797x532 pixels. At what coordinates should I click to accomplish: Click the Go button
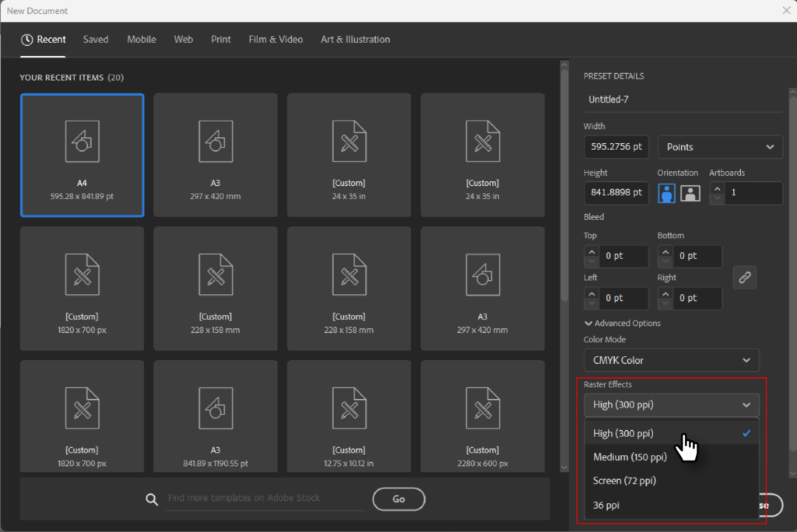398,499
